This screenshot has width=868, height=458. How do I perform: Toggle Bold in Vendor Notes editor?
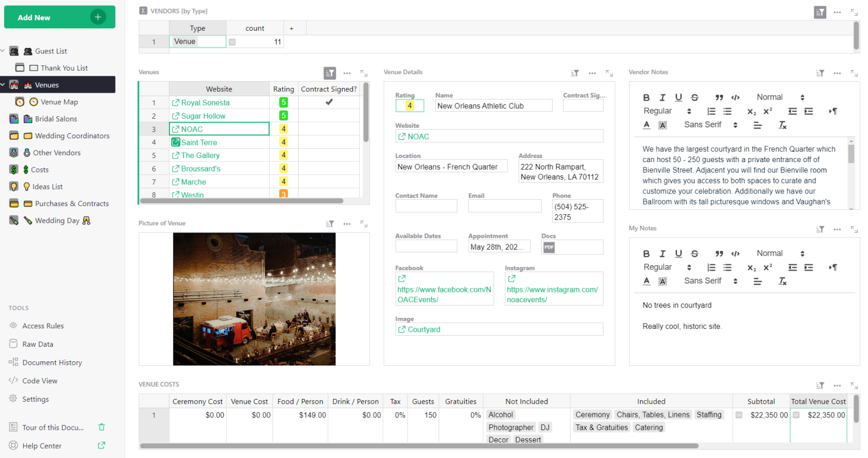pyautogui.click(x=646, y=97)
